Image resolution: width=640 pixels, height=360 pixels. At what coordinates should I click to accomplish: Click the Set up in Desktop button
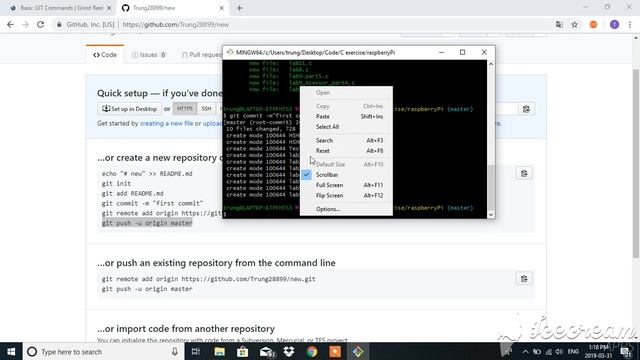(129, 109)
